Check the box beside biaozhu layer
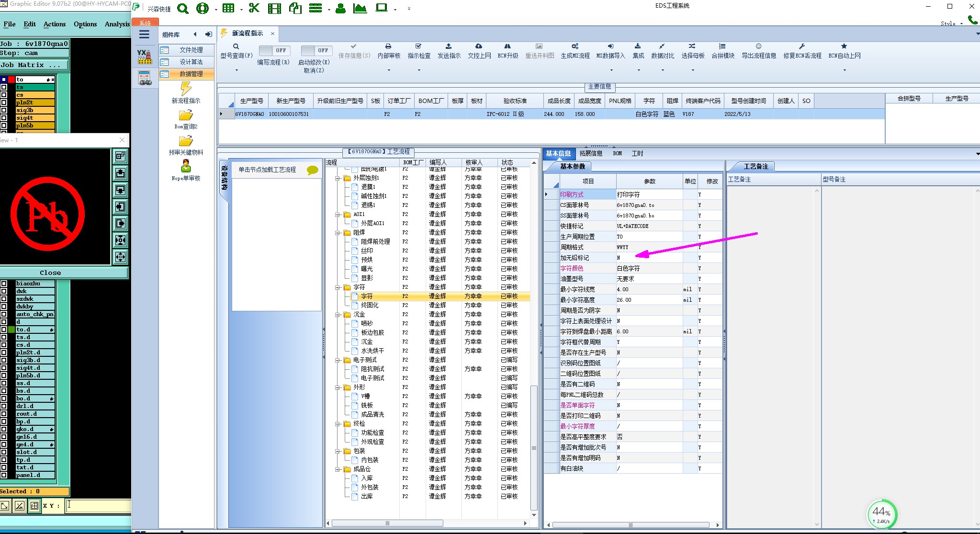The height and width of the screenshot is (534, 980). [4, 284]
